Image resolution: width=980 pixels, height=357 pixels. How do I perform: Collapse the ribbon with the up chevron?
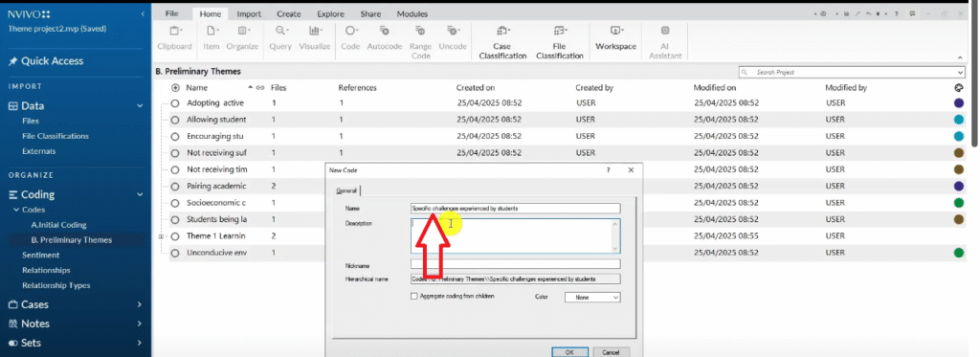pyautogui.click(x=960, y=58)
